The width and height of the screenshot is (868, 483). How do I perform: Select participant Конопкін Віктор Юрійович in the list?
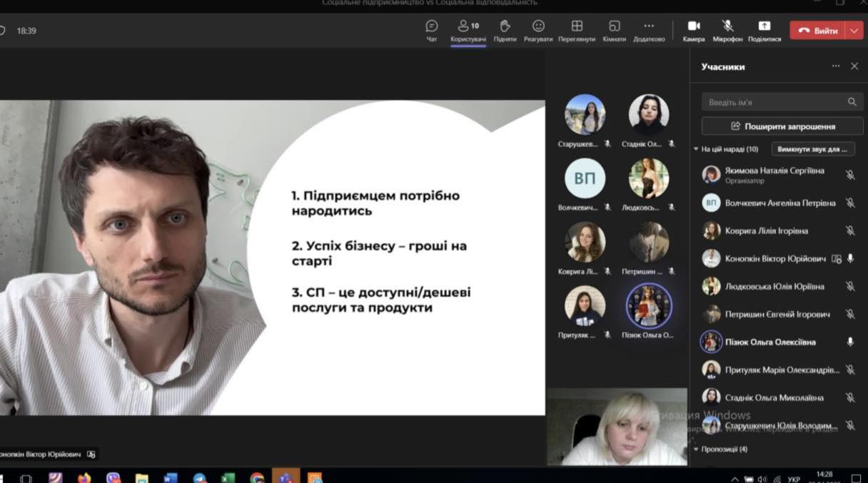pyautogui.click(x=775, y=259)
